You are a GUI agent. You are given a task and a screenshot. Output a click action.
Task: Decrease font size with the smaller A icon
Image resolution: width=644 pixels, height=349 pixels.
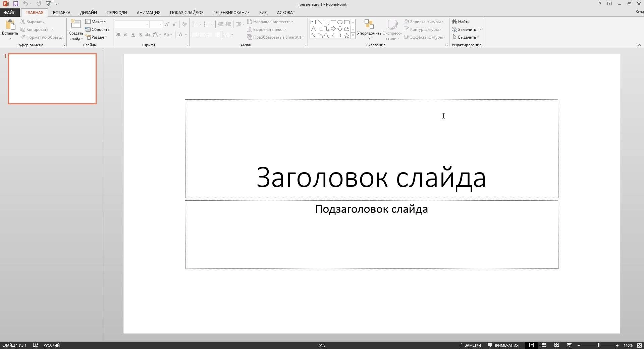click(x=174, y=24)
